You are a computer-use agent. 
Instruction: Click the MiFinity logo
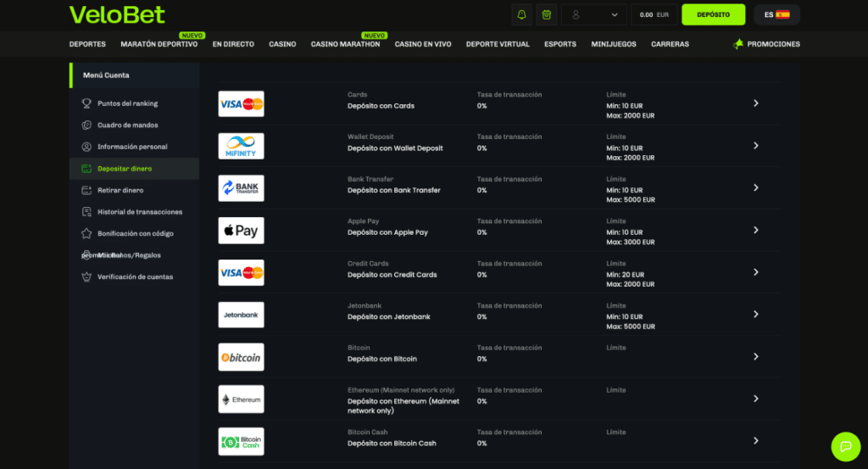[x=241, y=146]
